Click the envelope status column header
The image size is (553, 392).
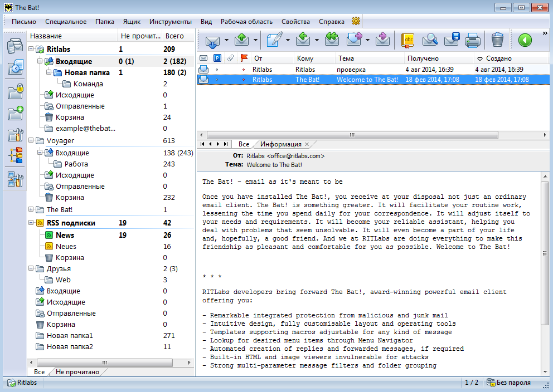[203, 58]
